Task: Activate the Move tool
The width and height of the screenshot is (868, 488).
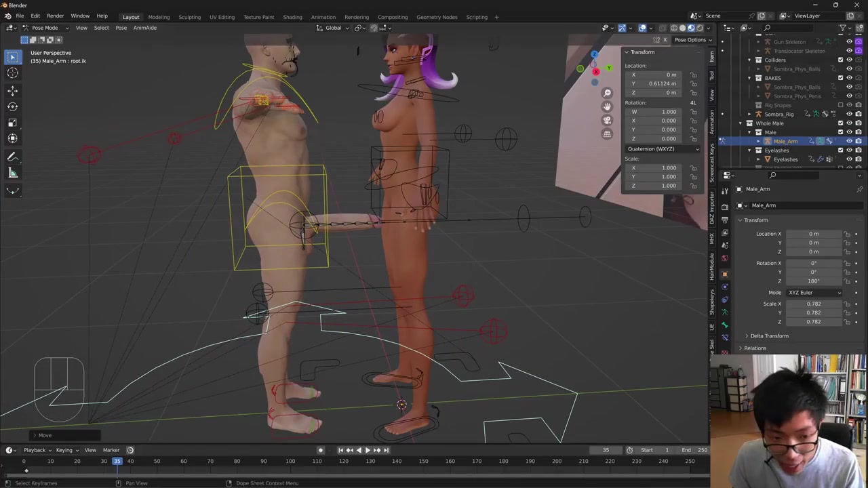Action: pos(12,90)
